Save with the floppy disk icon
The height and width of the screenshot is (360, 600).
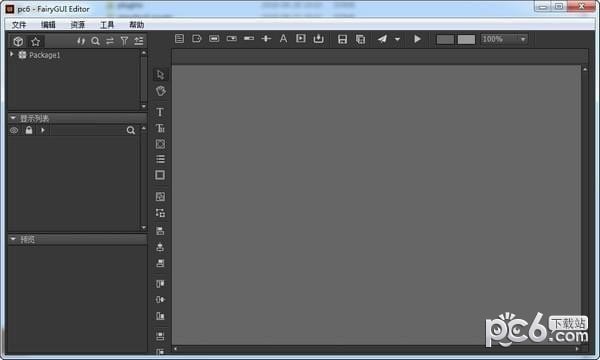342,39
